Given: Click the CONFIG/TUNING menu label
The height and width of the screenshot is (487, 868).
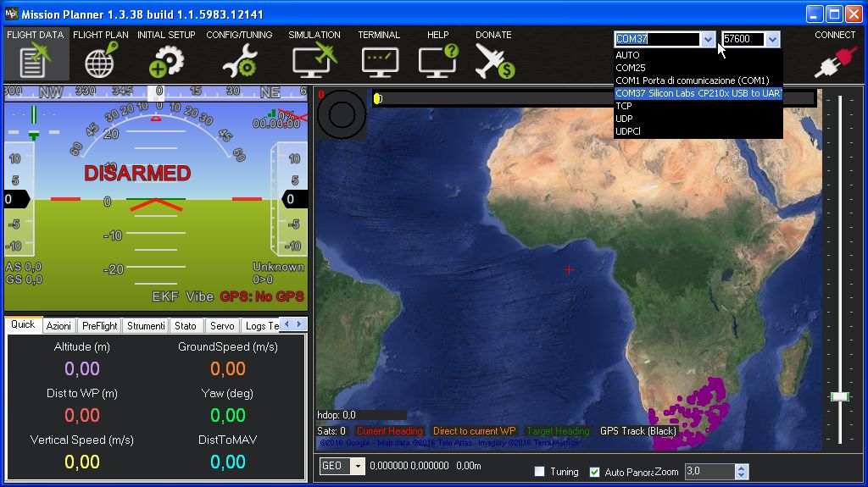Looking at the screenshot, I should [x=239, y=35].
